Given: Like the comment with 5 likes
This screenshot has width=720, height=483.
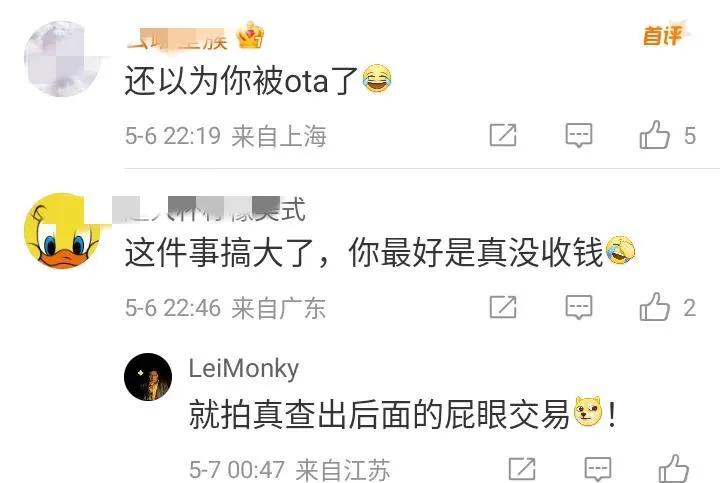Looking at the screenshot, I should coord(654,135).
